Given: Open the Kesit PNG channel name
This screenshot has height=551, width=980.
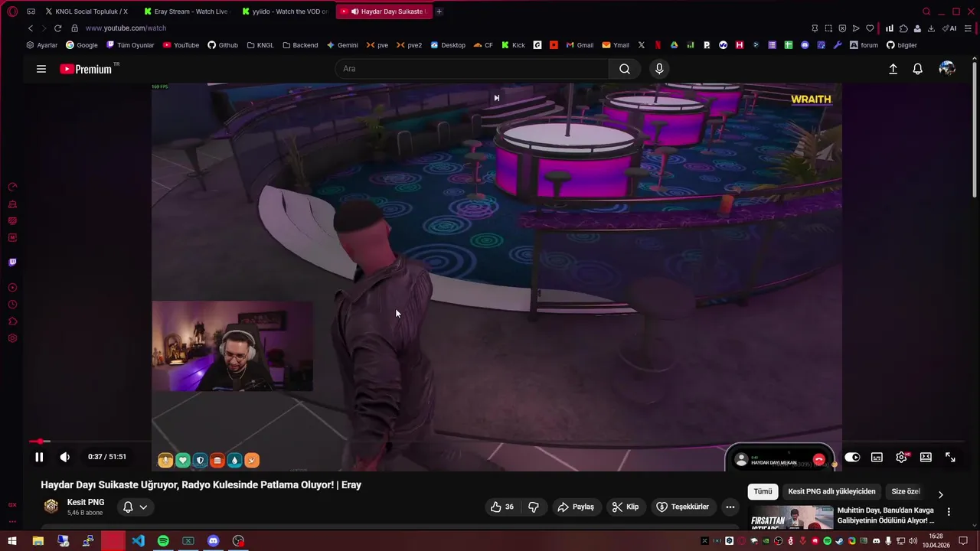Looking at the screenshot, I should (x=86, y=502).
